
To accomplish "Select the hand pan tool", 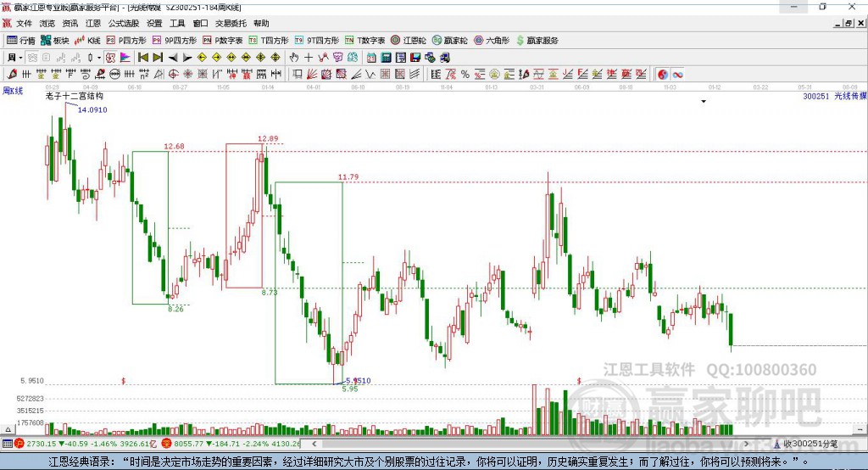I will point(294,58).
